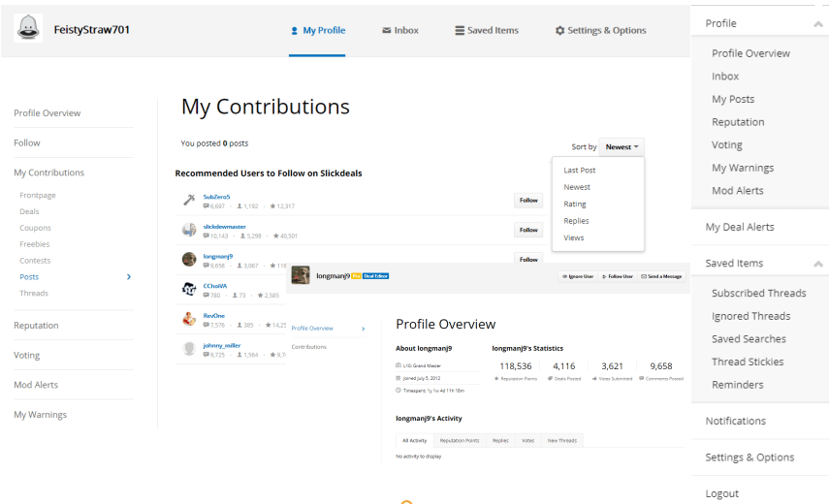829x504 pixels.
Task: Open My Contributions in left sidebar
Action: coord(48,173)
